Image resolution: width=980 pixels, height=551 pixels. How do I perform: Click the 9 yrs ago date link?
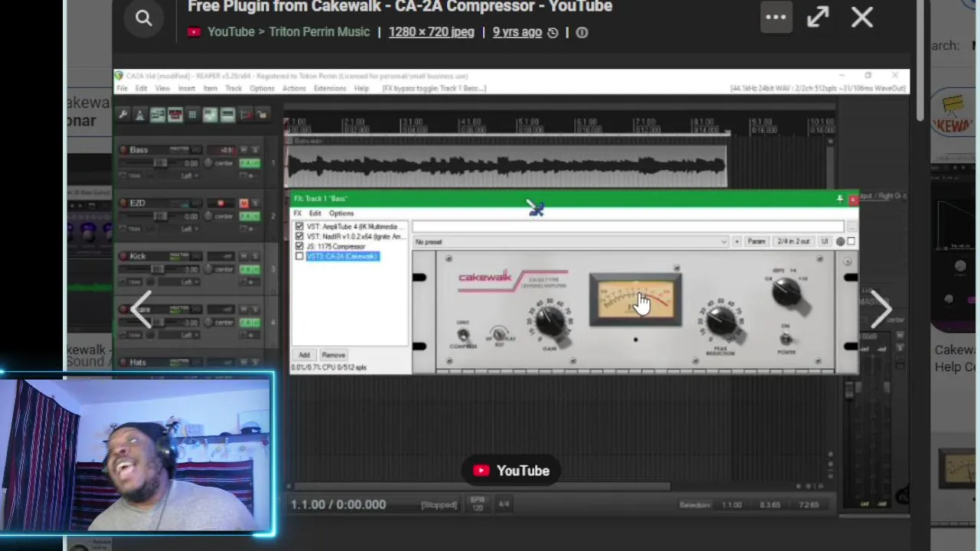pyautogui.click(x=517, y=32)
